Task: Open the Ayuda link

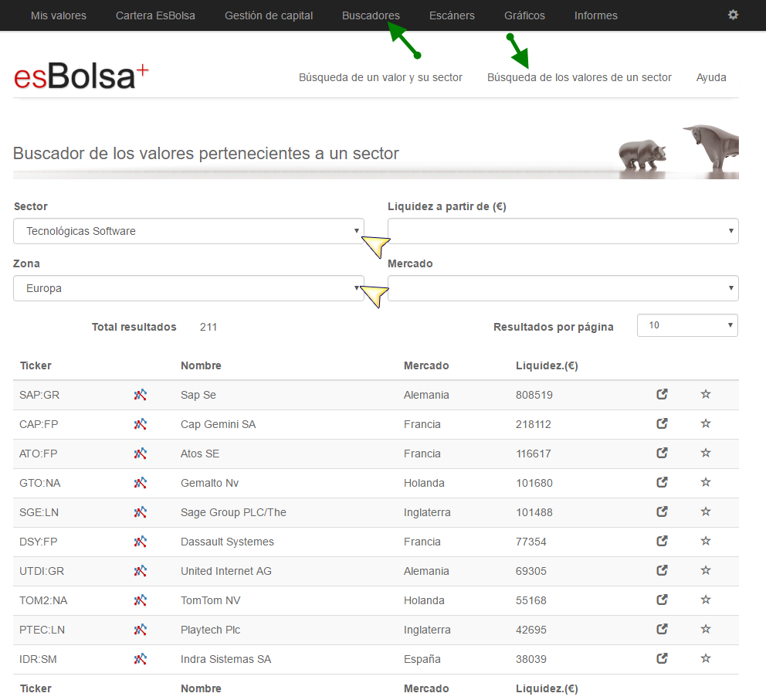Action: (x=711, y=77)
